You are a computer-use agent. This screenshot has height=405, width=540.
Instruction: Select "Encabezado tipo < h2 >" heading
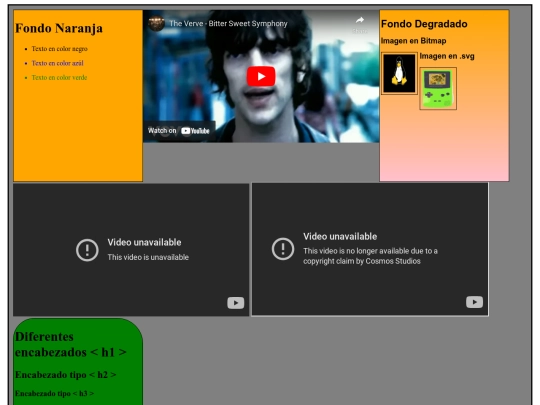click(65, 375)
